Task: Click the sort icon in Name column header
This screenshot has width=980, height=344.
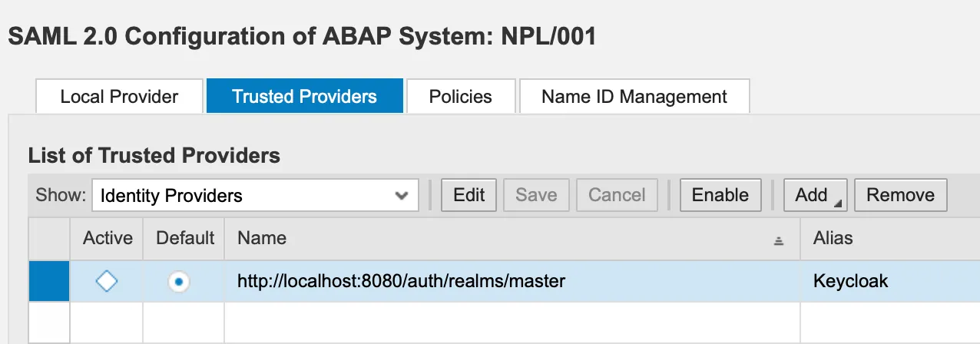Action: [x=778, y=240]
